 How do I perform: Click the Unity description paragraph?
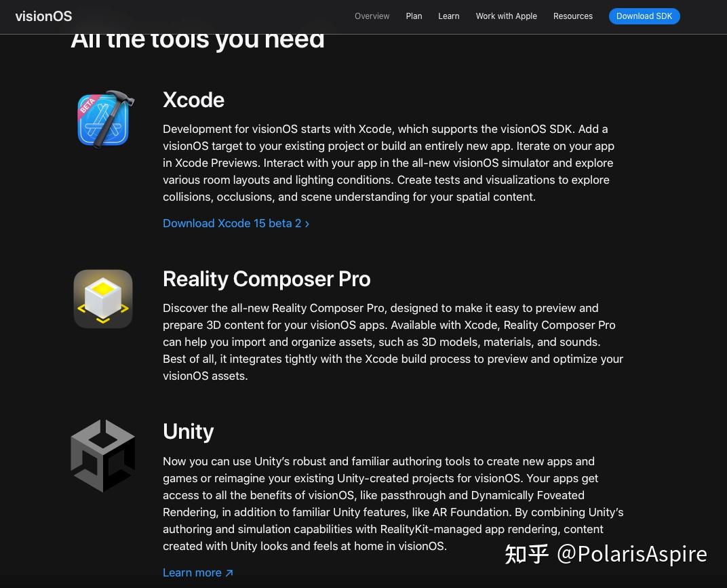coord(393,503)
